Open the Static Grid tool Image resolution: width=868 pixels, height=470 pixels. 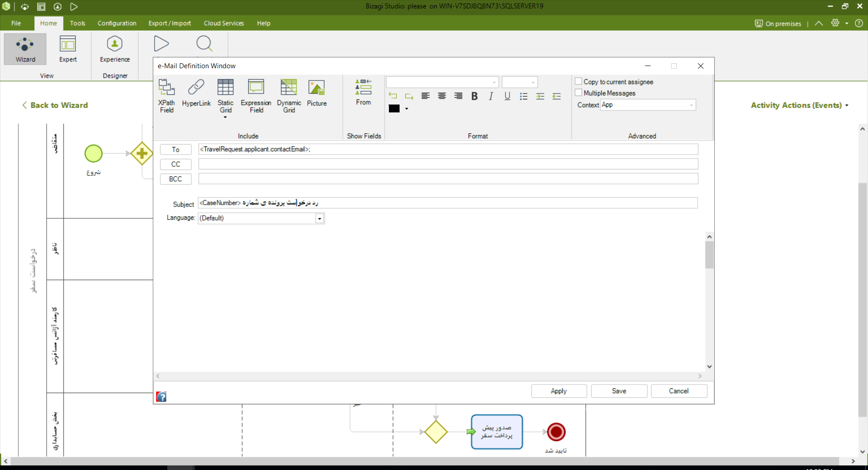click(x=225, y=96)
